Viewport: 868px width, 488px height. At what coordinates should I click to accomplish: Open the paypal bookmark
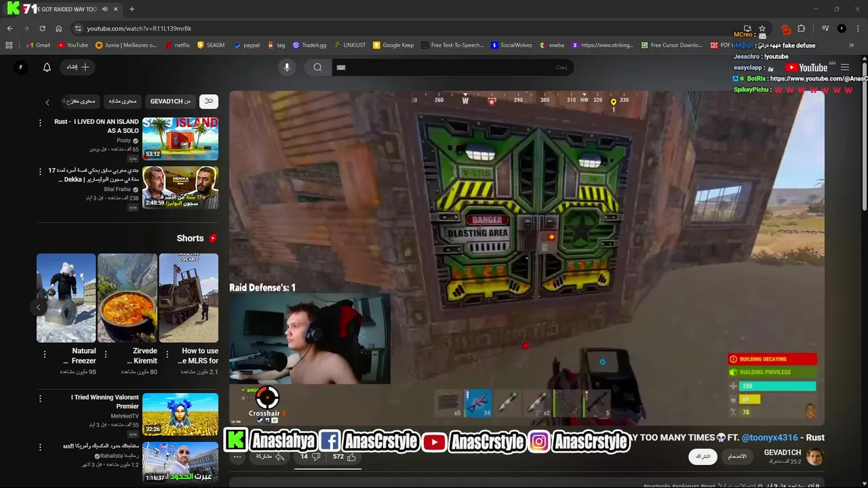click(x=247, y=45)
